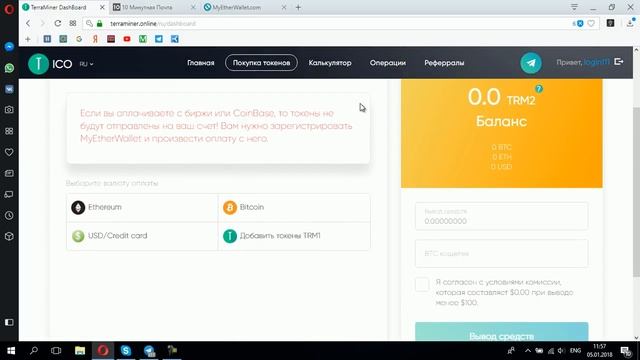Open bookmarks heart in Opera sidebar
This screenshot has width=640, height=360.
(9, 152)
